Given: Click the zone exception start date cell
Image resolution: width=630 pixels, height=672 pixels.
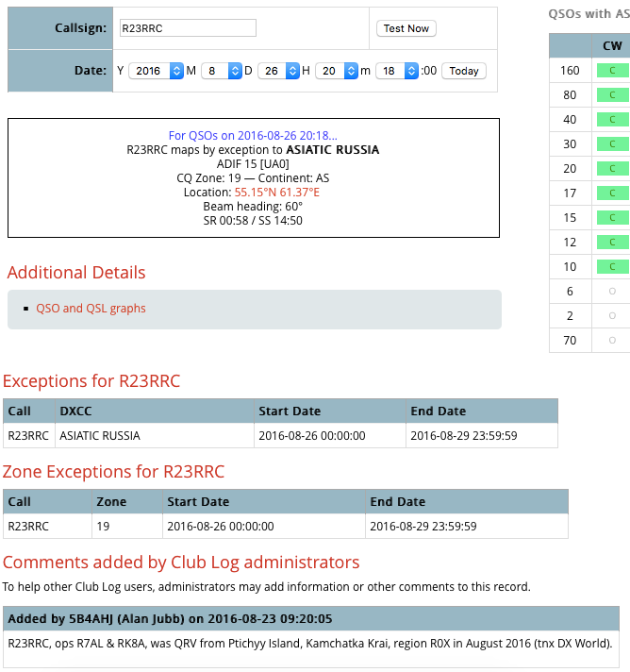Looking at the screenshot, I should [264, 527].
